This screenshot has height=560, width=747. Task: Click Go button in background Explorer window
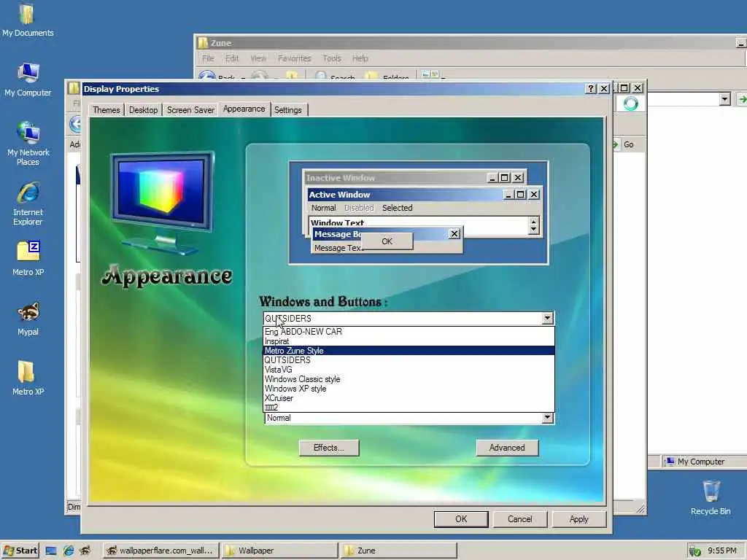pos(625,144)
